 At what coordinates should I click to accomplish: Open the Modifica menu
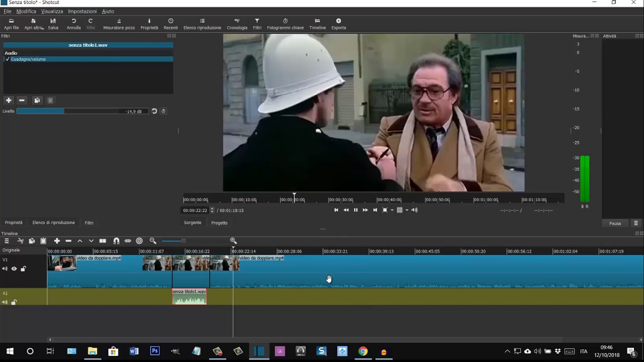[26, 11]
